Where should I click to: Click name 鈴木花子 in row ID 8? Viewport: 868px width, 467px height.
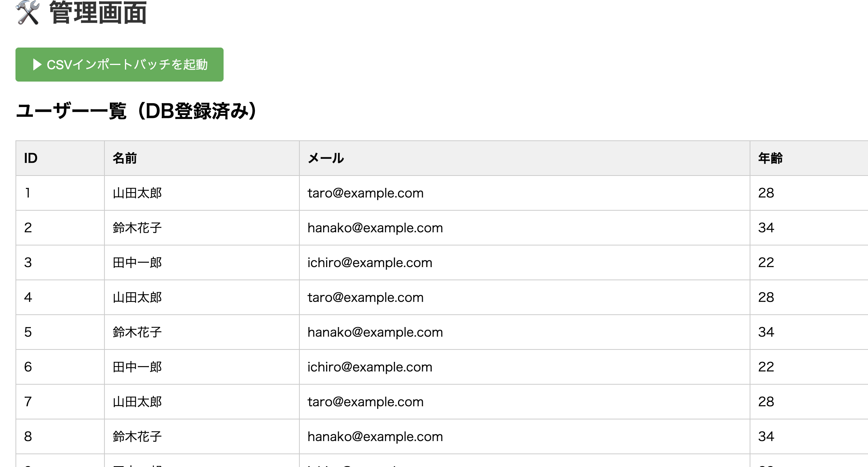coord(137,436)
